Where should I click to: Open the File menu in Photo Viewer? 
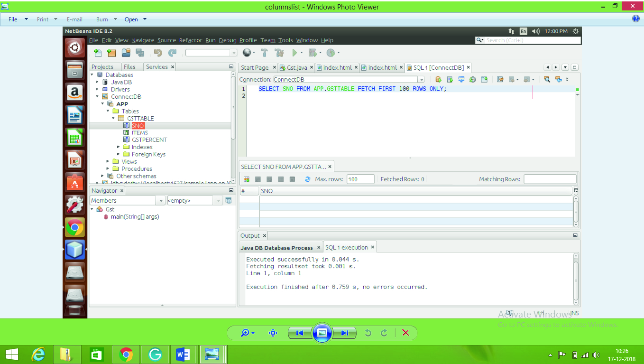13,19
